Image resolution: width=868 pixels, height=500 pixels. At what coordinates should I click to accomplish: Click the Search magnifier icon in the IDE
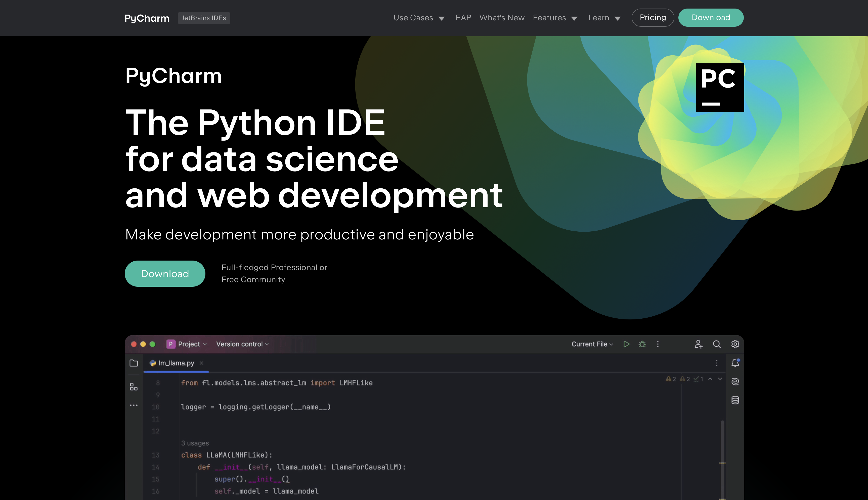coord(717,344)
